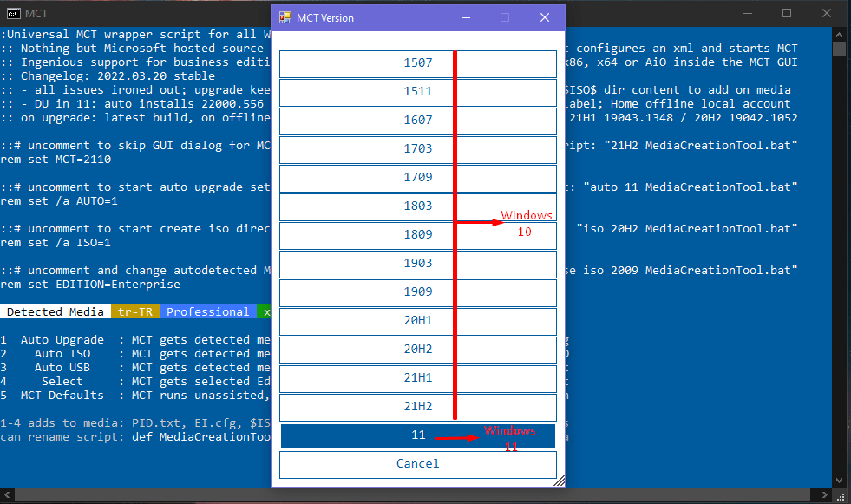Screen dimensions: 851x504
Task: Click console horizontal scrollbar right arrow
Action: (824, 494)
